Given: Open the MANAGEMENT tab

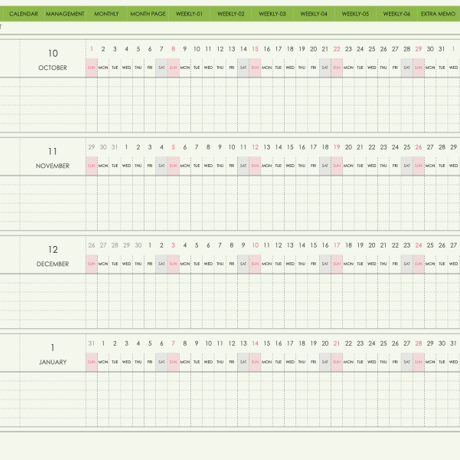Looking at the screenshot, I should point(65,14).
